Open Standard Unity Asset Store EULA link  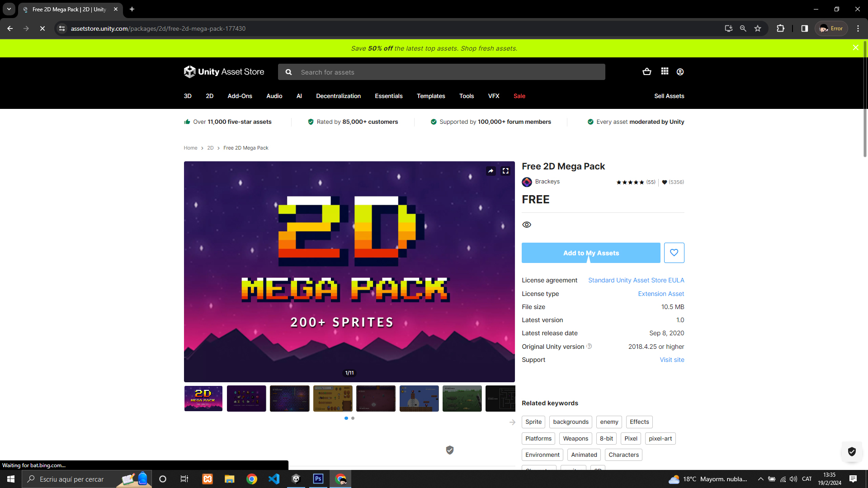click(x=636, y=280)
